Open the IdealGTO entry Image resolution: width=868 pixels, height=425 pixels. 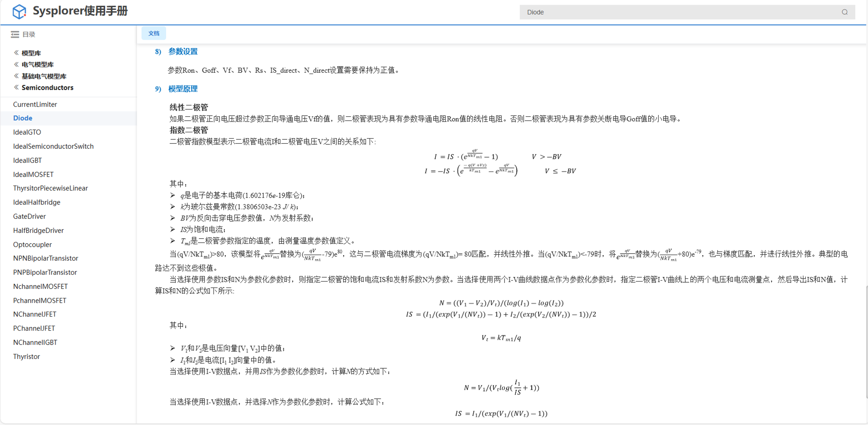pos(27,132)
